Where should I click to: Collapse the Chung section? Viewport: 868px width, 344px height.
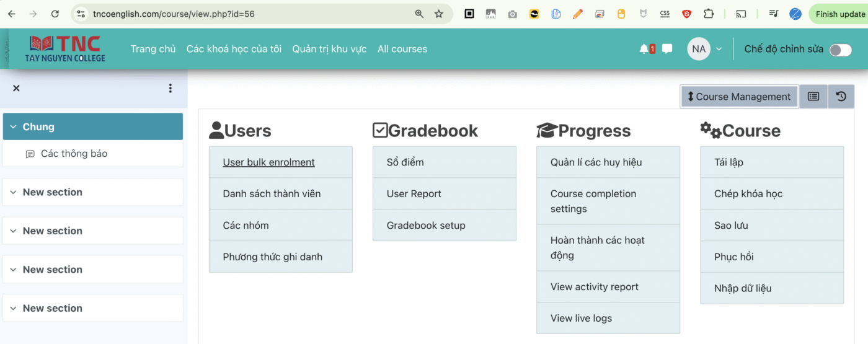pyautogui.click(x=13, y=127)
